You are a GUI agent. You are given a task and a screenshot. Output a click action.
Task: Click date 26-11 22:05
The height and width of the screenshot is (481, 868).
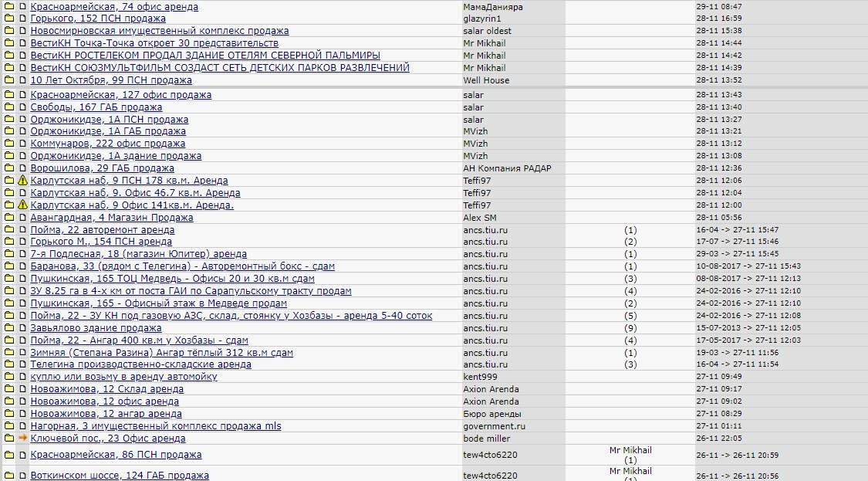point(719,438)
